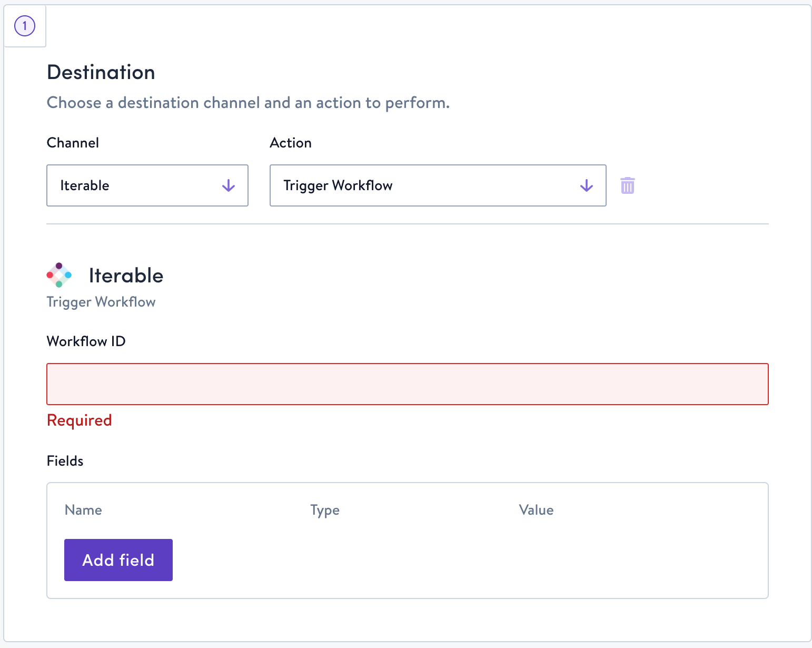Click the gray Trigger Workflow subtitle
Screen dimensions: 812x648
click(101, 302)
